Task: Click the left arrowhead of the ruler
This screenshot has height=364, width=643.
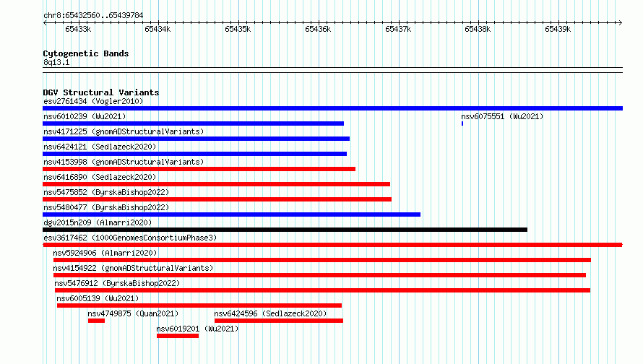Action: coord(45,22)
